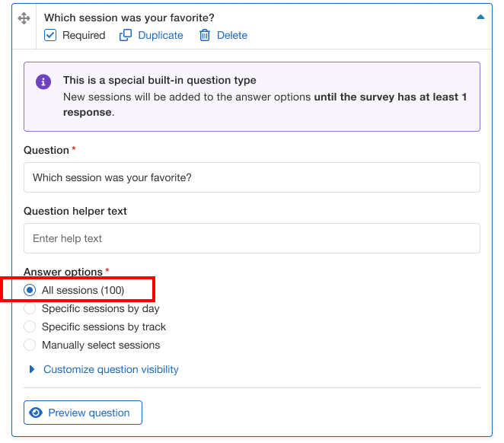Click the question header title text
This screenshot has height=443, width=504.
click(129, 17)
